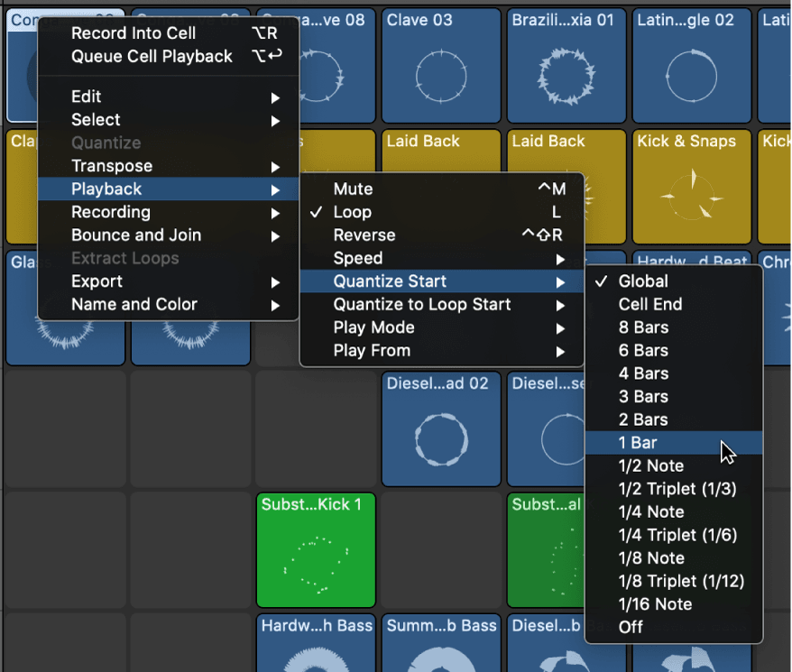
Task: Open the Export submenu
Action: pyautogui.click(x=168, y=281)
